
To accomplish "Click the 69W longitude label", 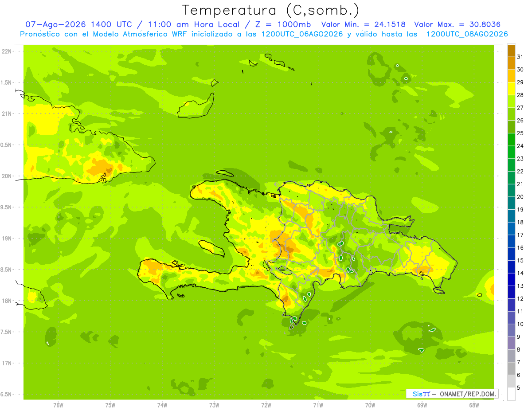I will [422, 405].
